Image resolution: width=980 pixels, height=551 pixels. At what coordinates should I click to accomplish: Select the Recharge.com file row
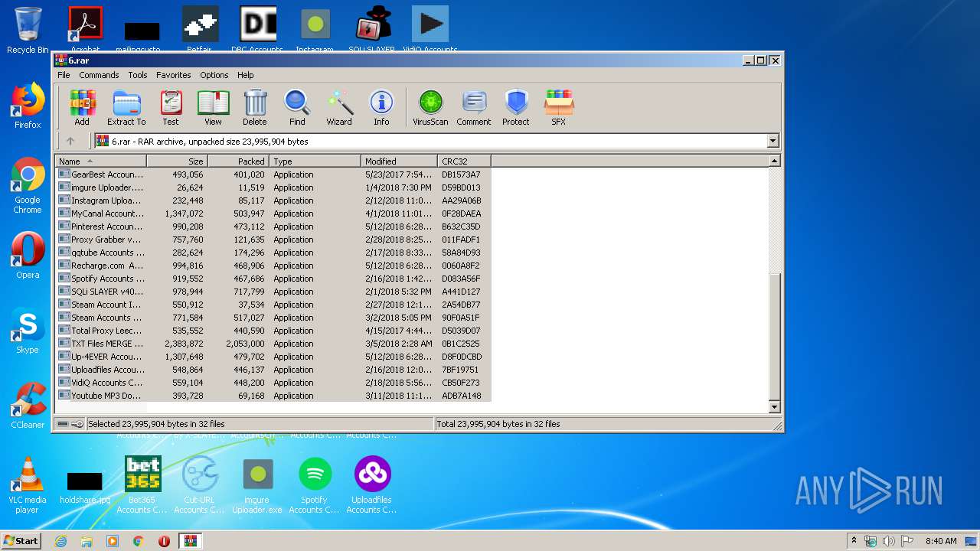tap(273, 266)
